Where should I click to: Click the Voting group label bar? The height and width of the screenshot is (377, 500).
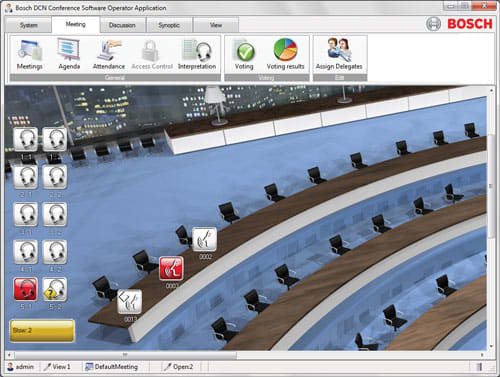(267, 77)
